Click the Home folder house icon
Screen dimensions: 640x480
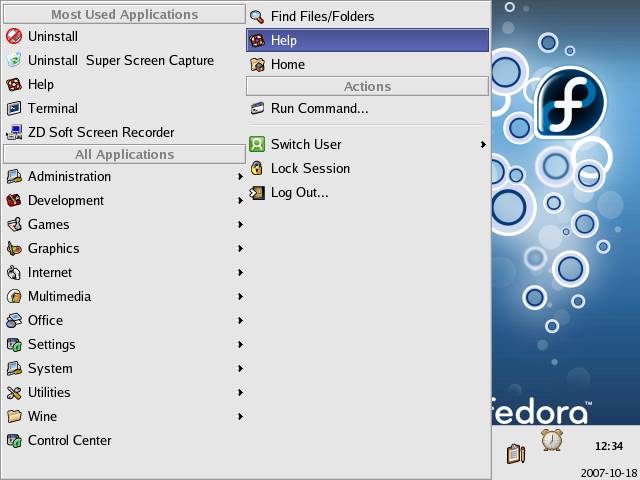point(257,64)
